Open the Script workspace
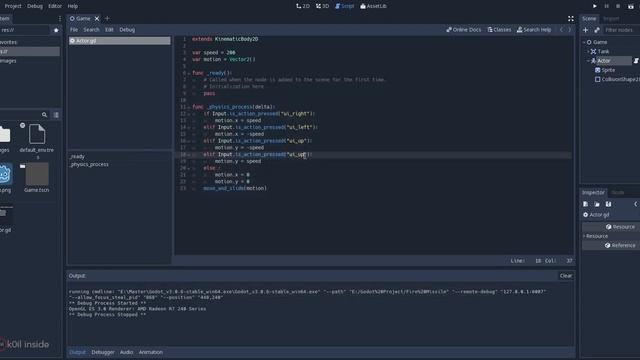This screenshot has width=640, height=360. [x=344, y=6]
